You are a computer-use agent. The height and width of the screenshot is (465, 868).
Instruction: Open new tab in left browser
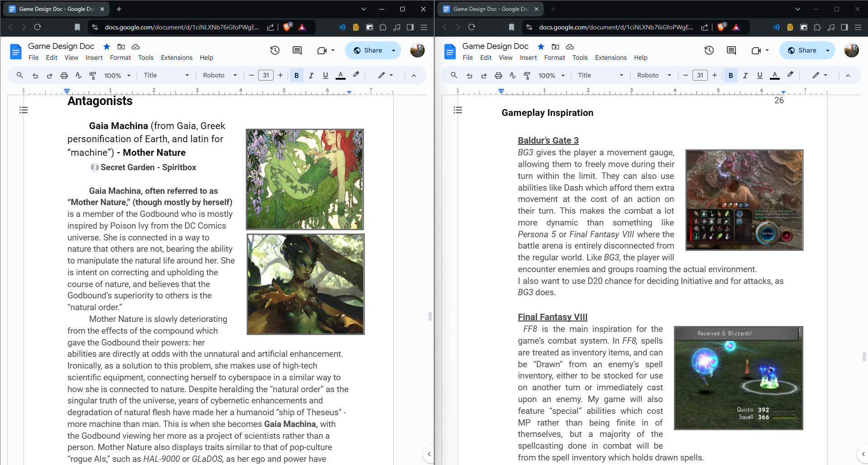[x=119, y=9]
